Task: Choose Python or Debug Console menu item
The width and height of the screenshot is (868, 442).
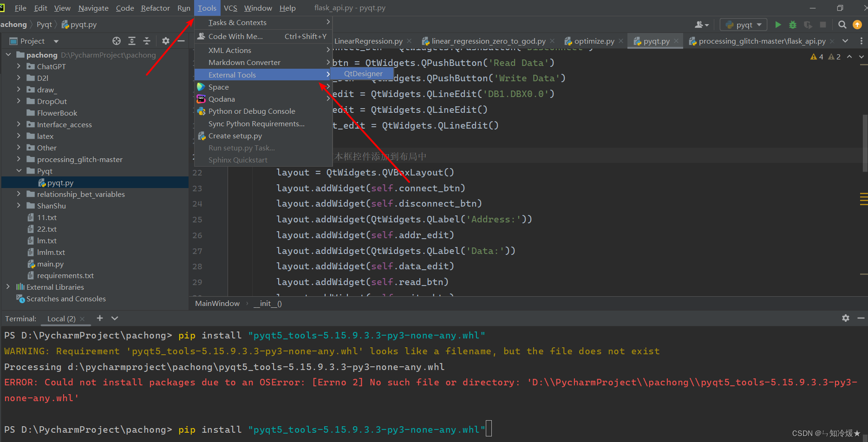Action: click(251, 111)
